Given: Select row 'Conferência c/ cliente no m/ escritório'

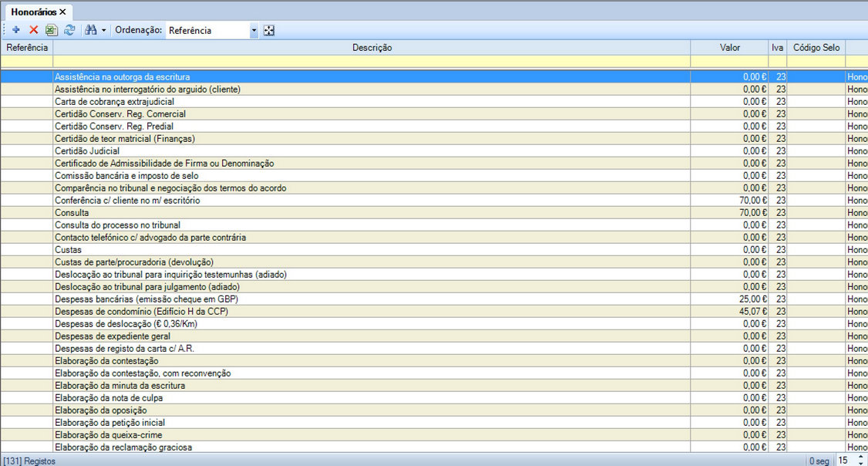Looking at the screenshot, I should click(x=434, y=200).
